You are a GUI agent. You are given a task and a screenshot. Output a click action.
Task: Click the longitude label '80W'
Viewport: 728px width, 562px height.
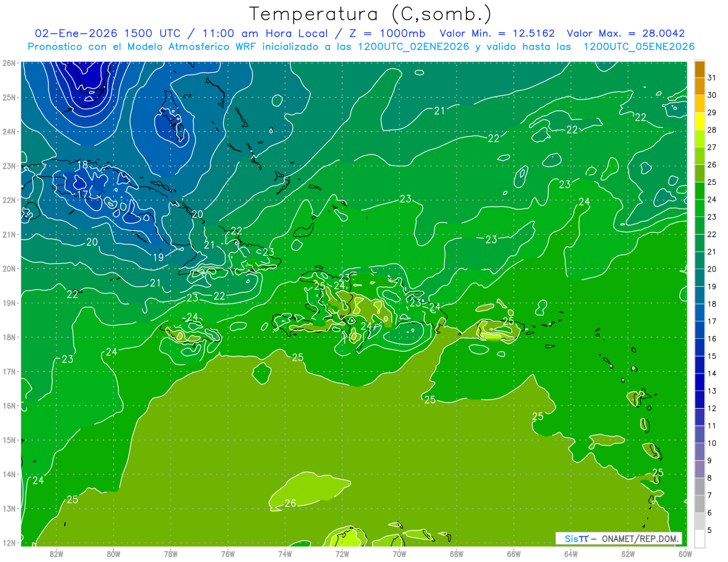113,554
